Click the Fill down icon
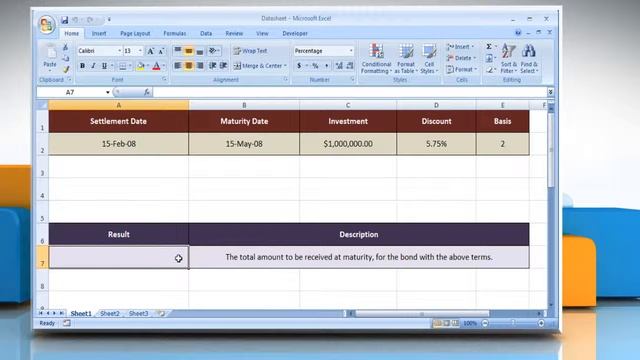 (489, 59)
